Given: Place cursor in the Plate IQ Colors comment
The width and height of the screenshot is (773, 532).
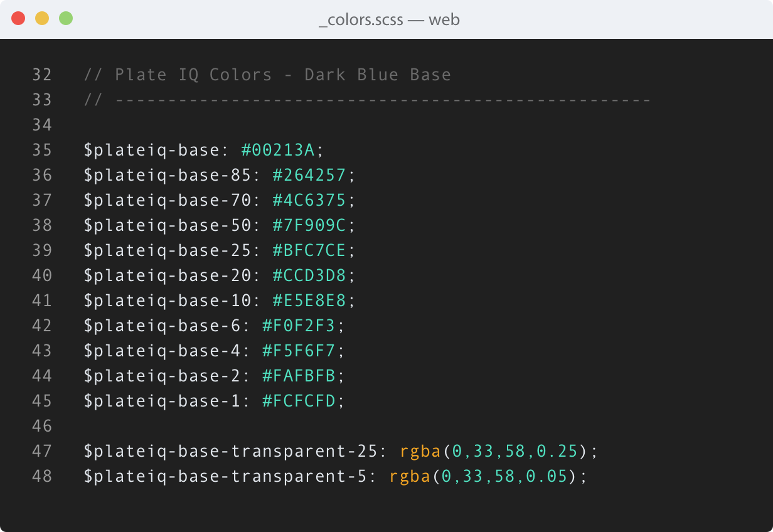Looking at the screenshot, I should [267, 75].
